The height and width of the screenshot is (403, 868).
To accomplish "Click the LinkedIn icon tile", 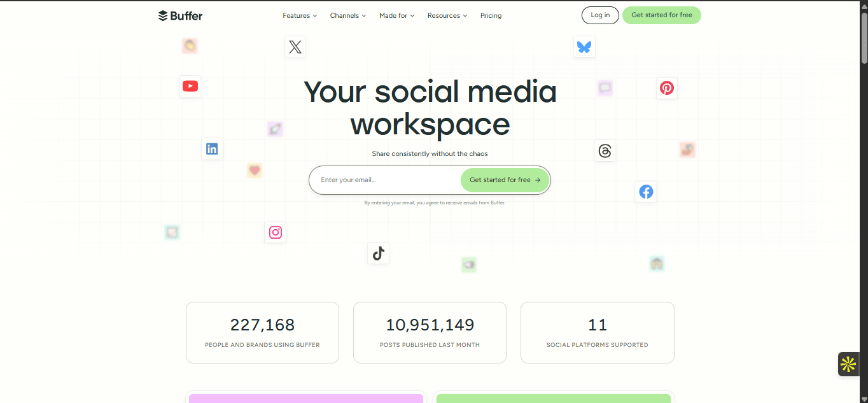I will coord(212,149).
